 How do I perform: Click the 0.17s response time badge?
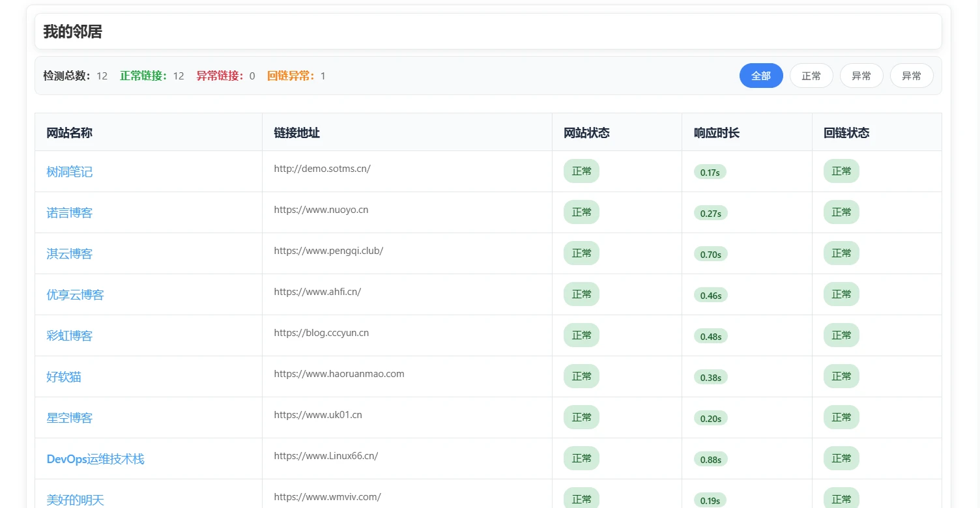point(710,173)
